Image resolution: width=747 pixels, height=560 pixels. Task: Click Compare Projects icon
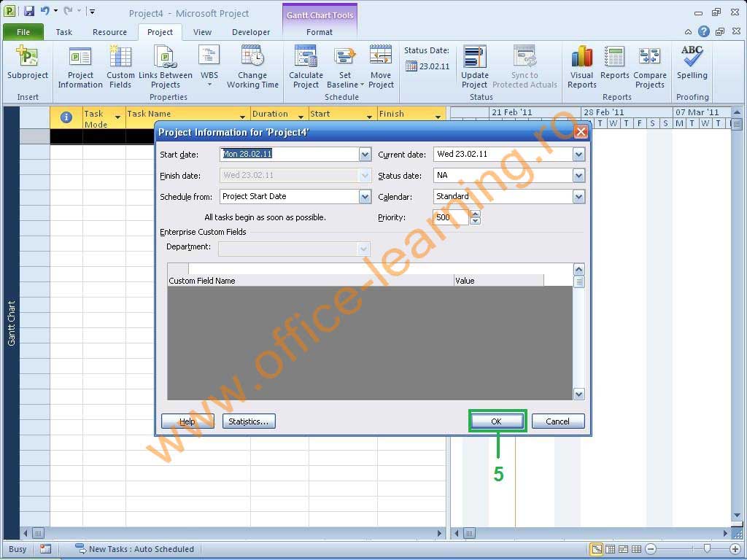tap(650, 66)
